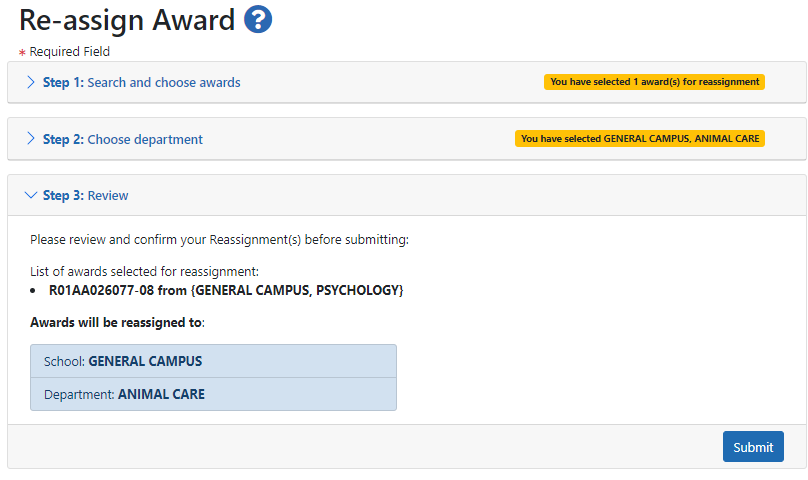This screenshot has height=480, width=808.
Task: Open the 'Search and choose awards' step title
Action: [x=163, y=82]
